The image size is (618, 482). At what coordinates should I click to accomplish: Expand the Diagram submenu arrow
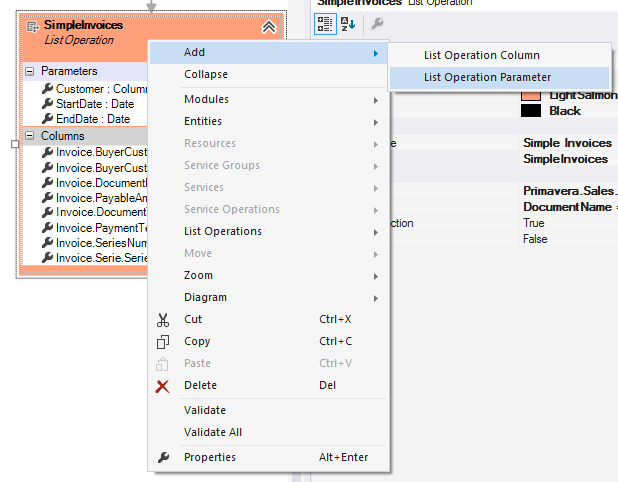pos(376,299)
